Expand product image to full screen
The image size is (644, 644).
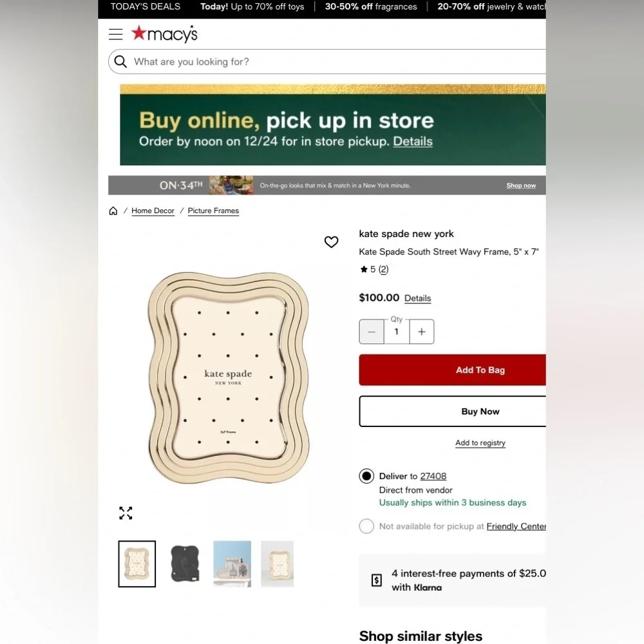click(x=126, y=513)
